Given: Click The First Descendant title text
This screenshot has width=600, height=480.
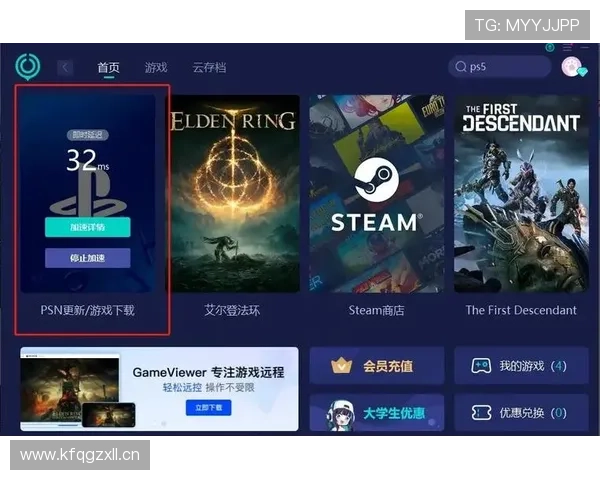Looking at the screenshot, I should coord(521,310).
